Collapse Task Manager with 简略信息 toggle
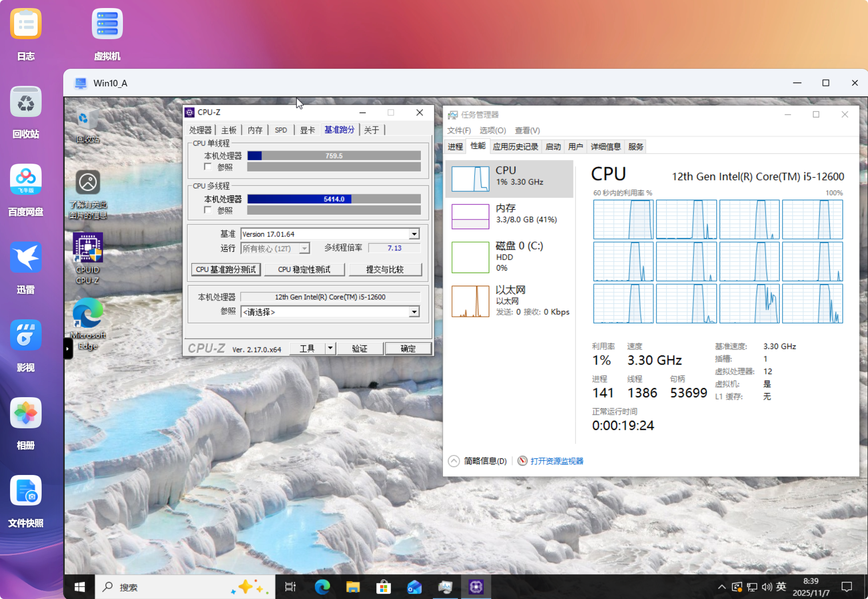Screen dimensions: 868x599 [x=454, y=461]
